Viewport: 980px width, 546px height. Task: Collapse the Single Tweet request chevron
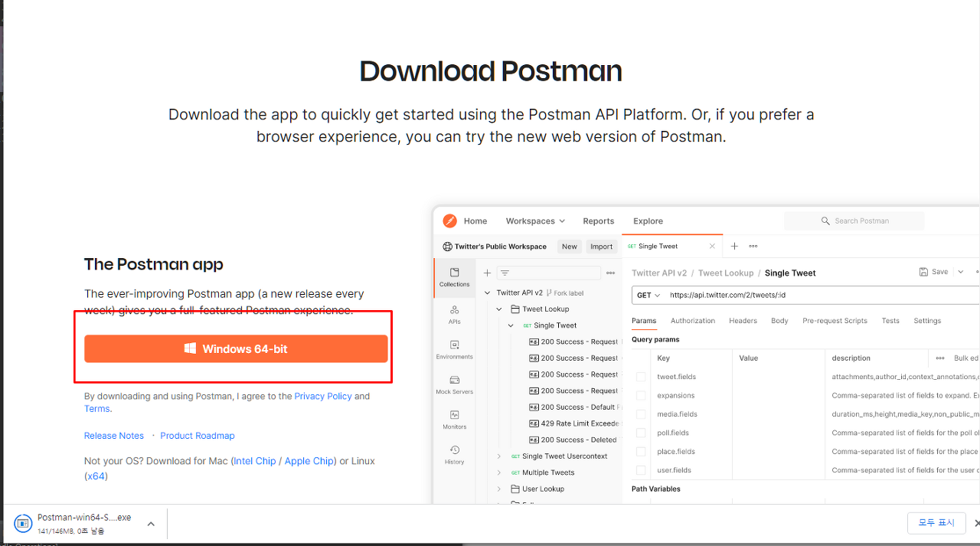click(x=511, y=325)
